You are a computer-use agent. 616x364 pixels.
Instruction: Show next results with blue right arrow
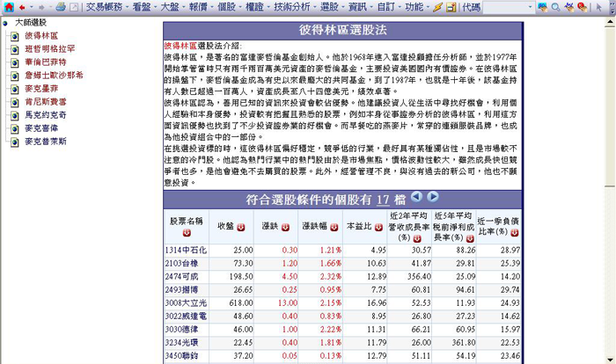coord(433,196)
